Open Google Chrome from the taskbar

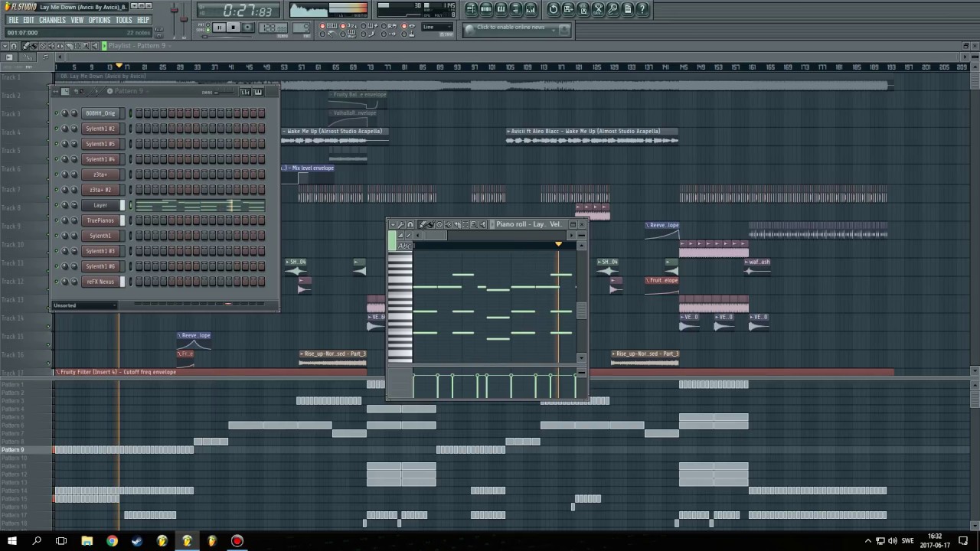(x=113, y=541)
